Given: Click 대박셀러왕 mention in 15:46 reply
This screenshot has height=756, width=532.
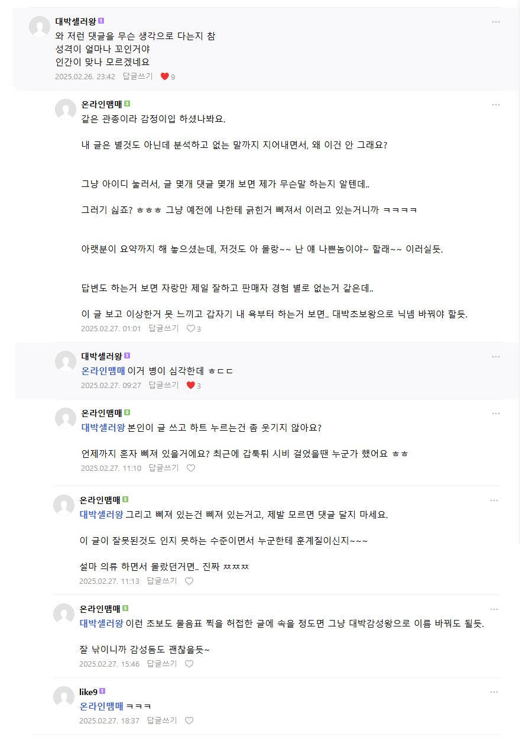Looking at the screenshot, I should tap(102, 623).
